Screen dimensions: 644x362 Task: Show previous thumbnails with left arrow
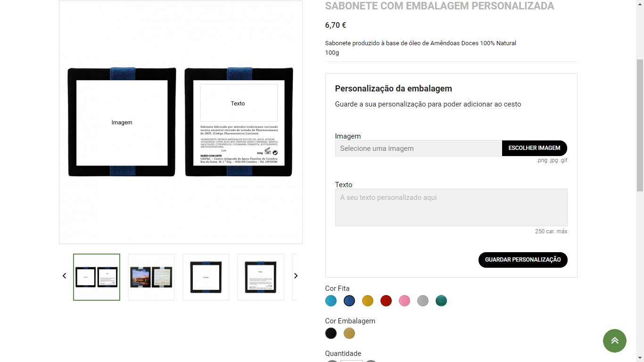65,276
